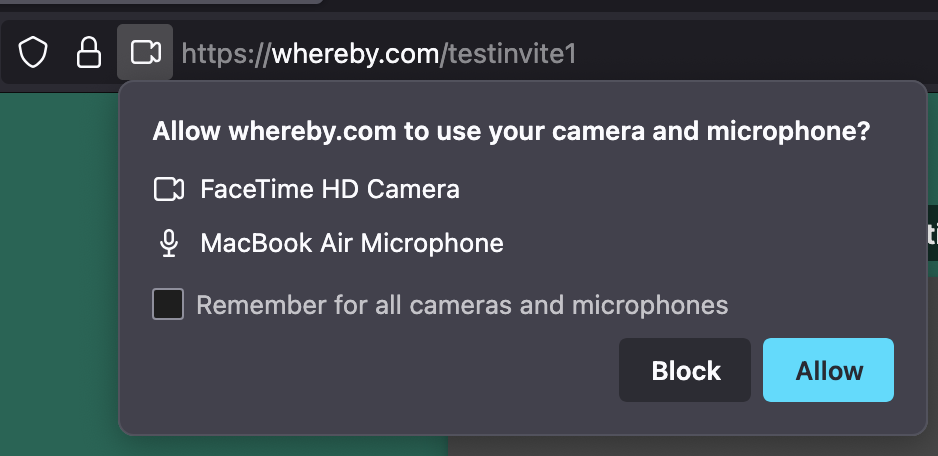Click the permission prompt question heading
The width and height of the screenshot is (938, 456).
tap(510, 132)
